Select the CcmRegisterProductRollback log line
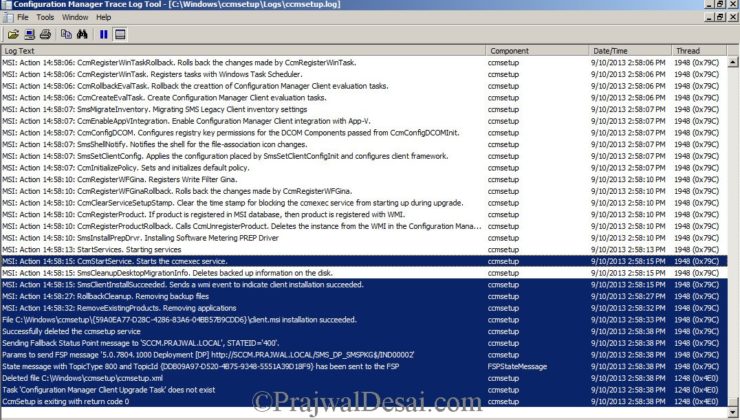Image resolution: width=740 pixels, height=420 pixels. 363,226
